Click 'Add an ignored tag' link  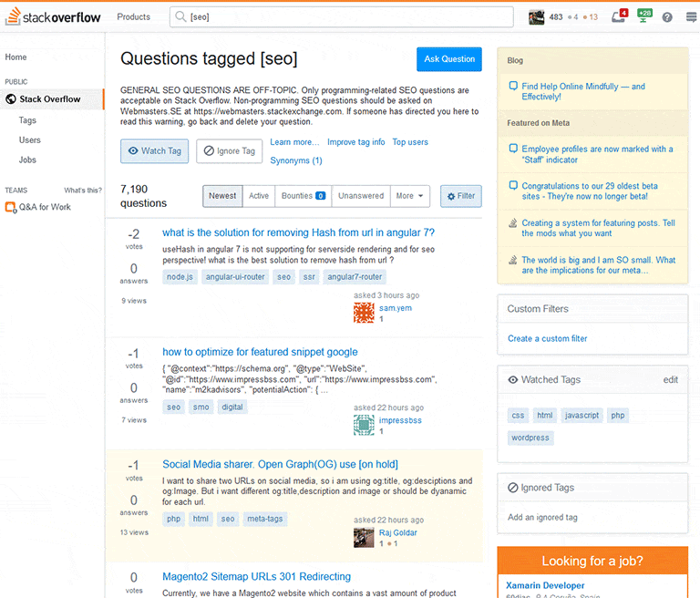point(542,517)
